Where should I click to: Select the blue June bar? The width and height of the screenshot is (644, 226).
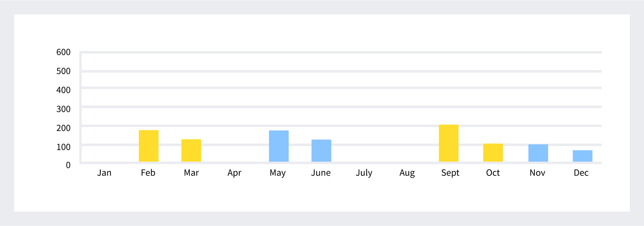click(321, 151)
